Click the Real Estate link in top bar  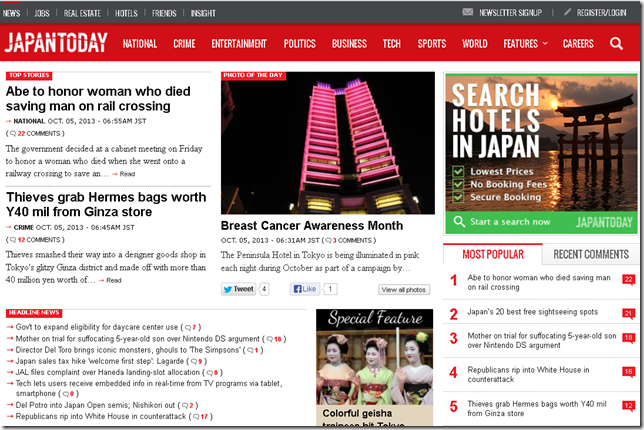pyautogui.click(x=81, y=14)
